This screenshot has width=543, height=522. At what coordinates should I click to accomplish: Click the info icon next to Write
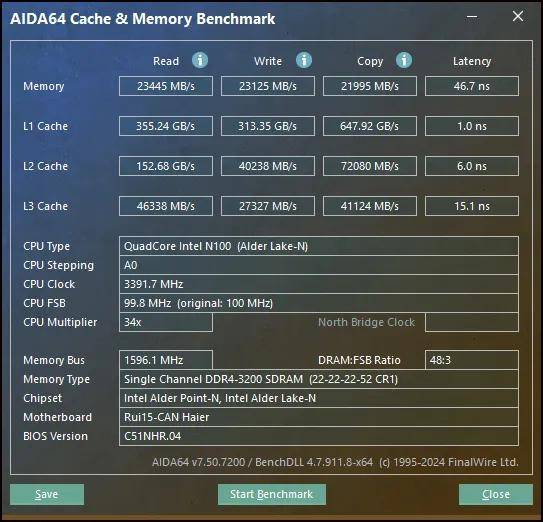point(304,60)
